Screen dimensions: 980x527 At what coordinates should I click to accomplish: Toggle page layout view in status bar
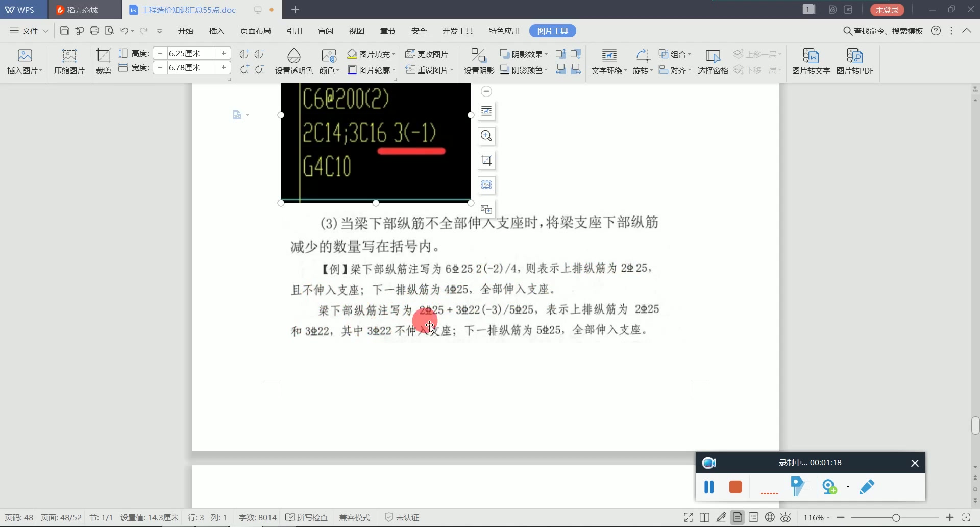[x=737, y=517]
